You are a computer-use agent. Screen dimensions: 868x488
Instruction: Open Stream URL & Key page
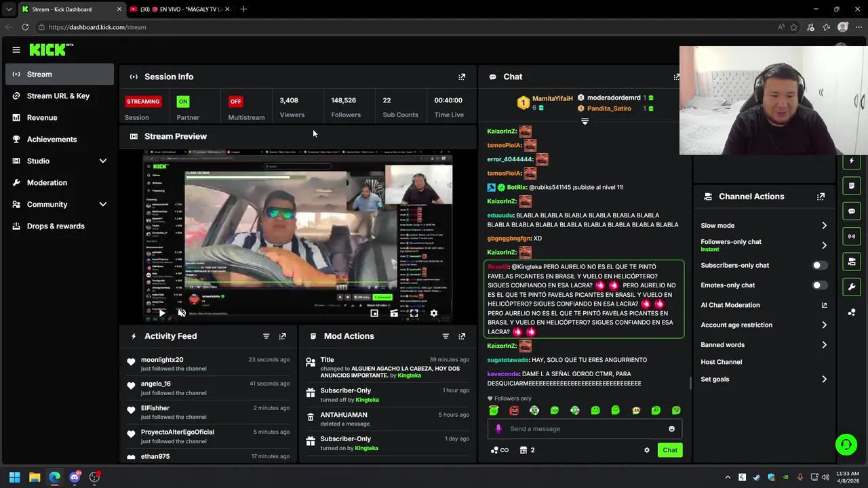(60, 96)
